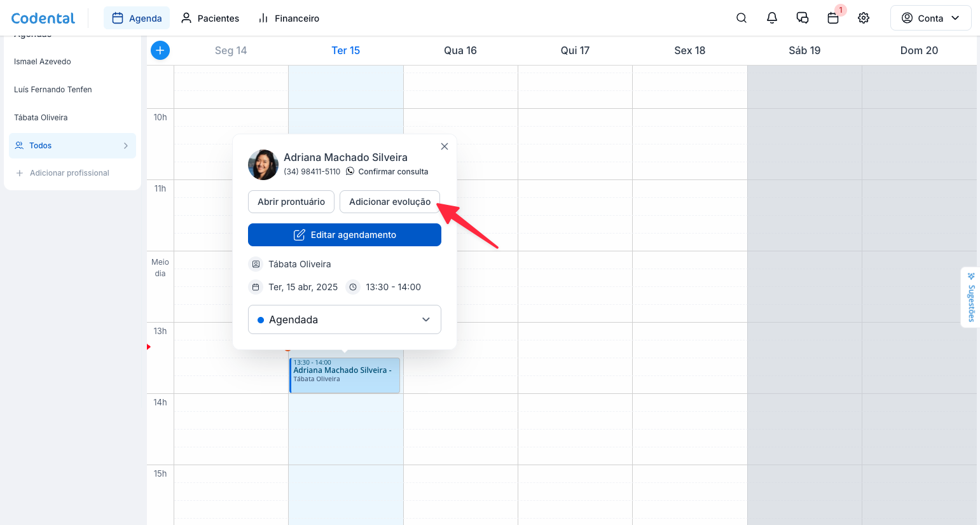Expand the Todos professionals row

[72, 146]
